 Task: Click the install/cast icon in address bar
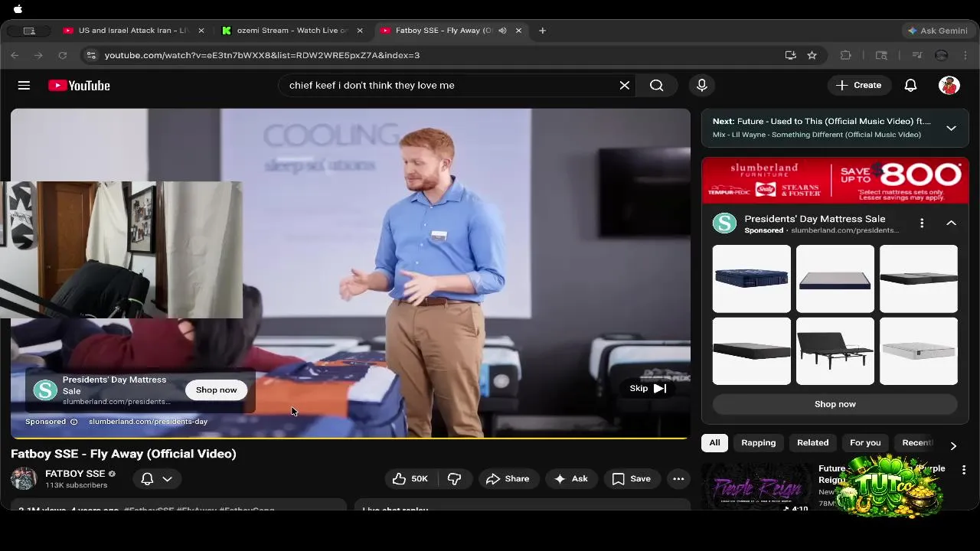(x=790, y=55)
